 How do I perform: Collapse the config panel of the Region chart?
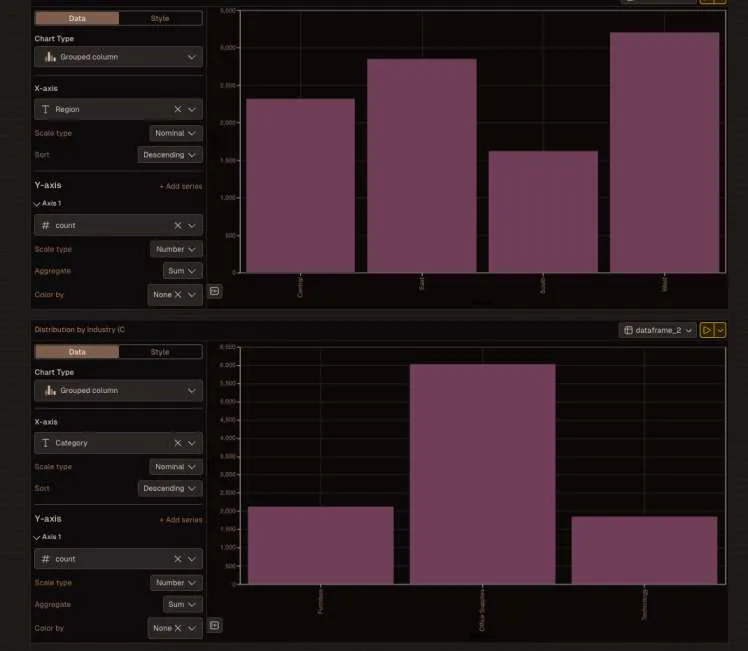coord(214,291)
